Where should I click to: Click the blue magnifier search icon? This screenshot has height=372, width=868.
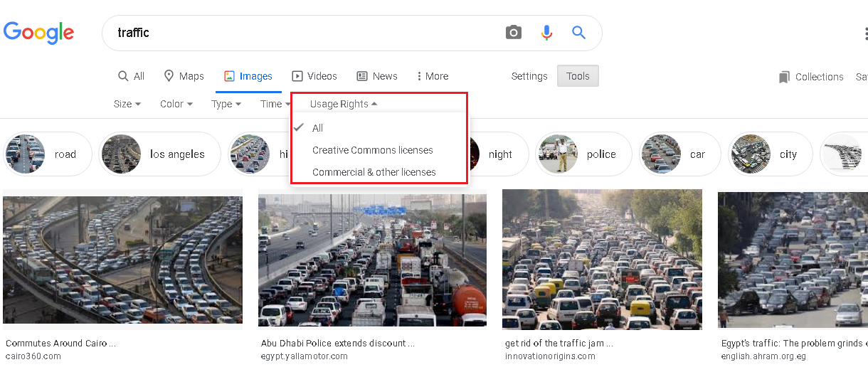(578, 33)
